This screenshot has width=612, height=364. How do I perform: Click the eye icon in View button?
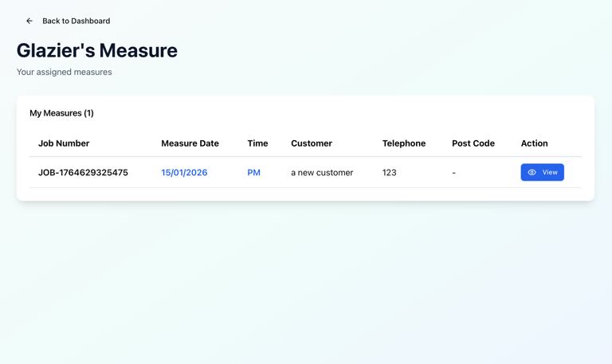tap(532, 173)
